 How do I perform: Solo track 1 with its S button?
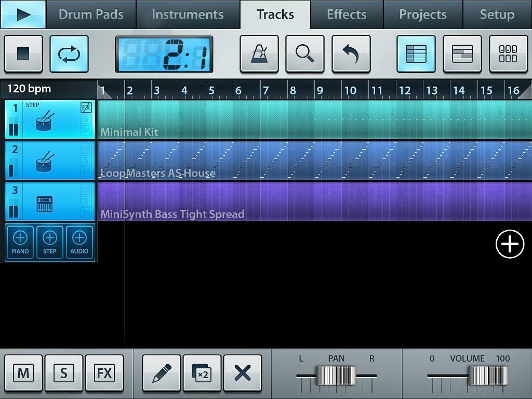pos(86,119)
